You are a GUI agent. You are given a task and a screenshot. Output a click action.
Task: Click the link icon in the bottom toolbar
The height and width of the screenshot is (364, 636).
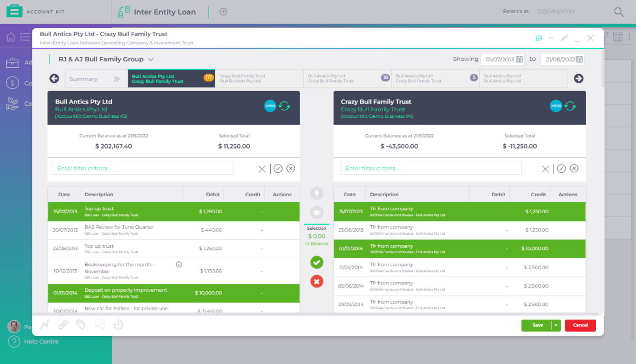63,325
